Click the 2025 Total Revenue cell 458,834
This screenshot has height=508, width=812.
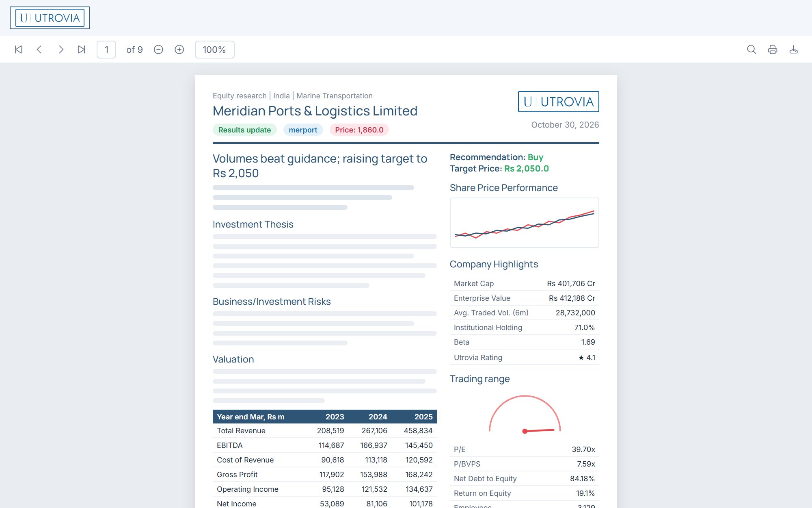[x=418, y=431]
